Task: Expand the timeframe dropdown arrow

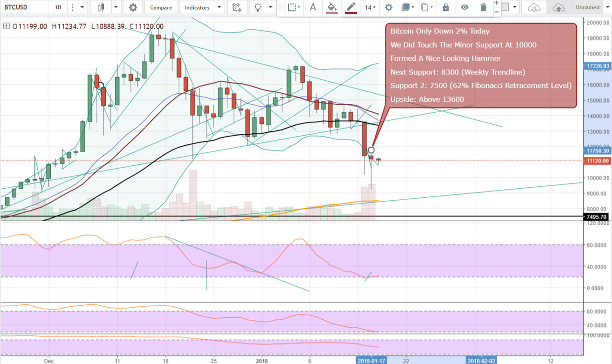Action: click(x=82, y=7)
